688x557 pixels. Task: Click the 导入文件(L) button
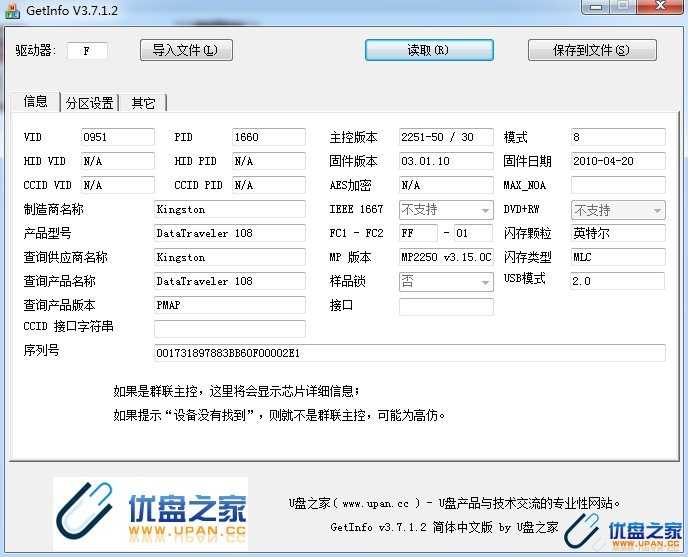point(186,50)
